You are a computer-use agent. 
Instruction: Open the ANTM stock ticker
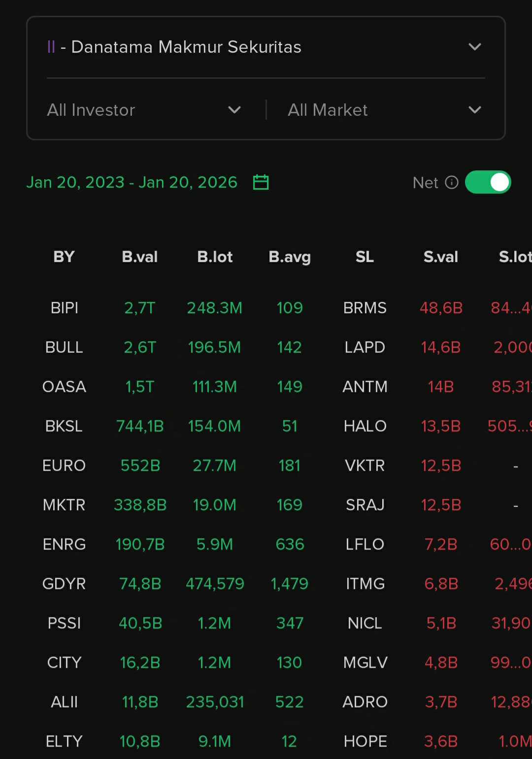click(x=365, y=387)
